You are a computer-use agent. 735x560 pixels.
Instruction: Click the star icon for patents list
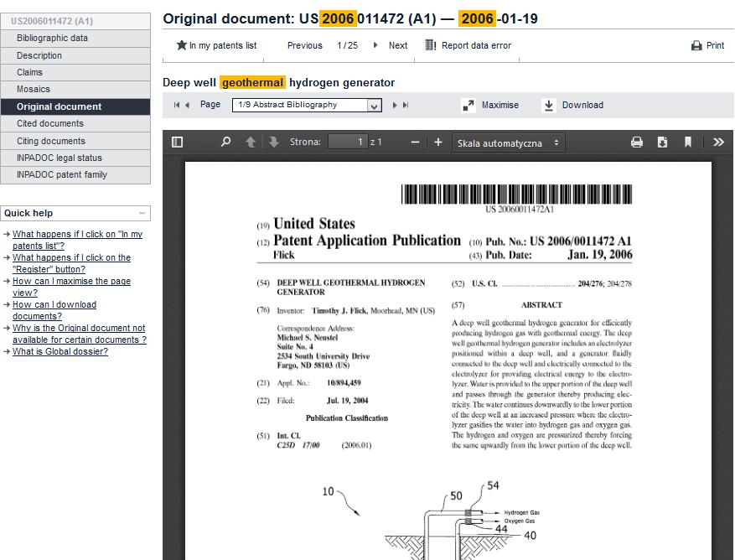click(181, 45)
